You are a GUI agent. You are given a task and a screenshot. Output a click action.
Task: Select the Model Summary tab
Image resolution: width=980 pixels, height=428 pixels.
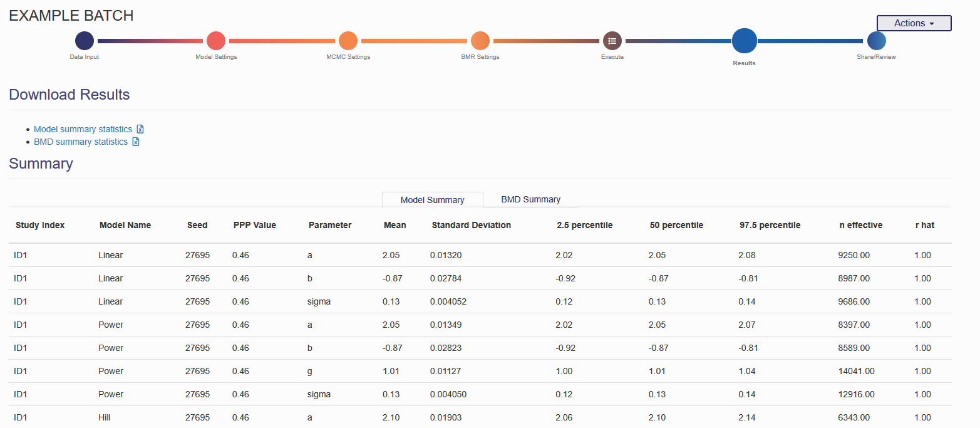432,200
